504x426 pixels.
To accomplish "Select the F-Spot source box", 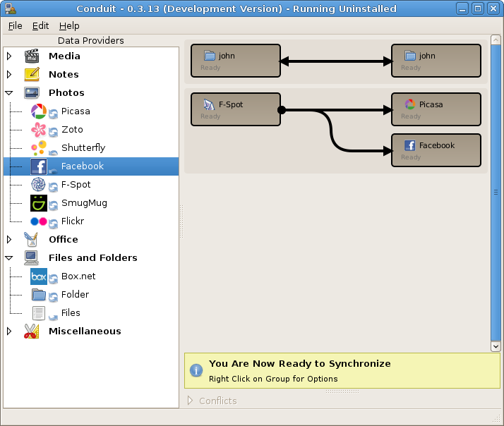I will (x=236, y=109).
